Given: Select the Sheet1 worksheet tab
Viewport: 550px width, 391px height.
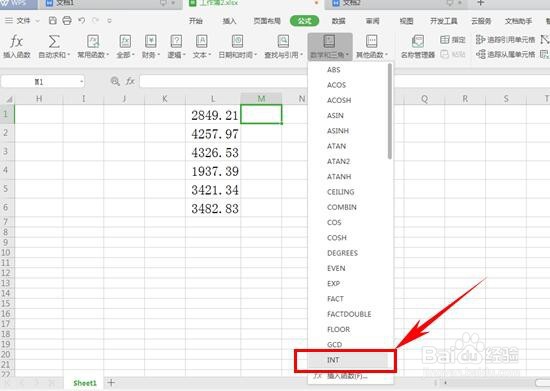Looking at the screenshot, I should click(x=85, y=383).
